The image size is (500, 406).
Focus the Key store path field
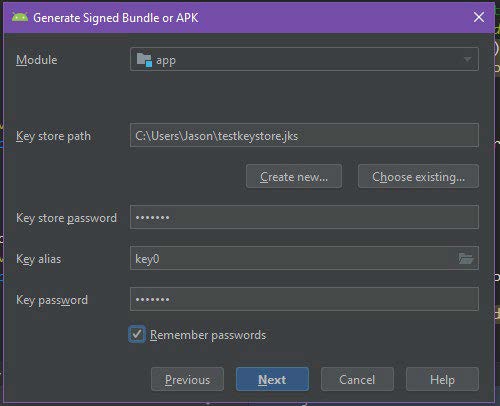pyautogui.click(x=304, y=135)
